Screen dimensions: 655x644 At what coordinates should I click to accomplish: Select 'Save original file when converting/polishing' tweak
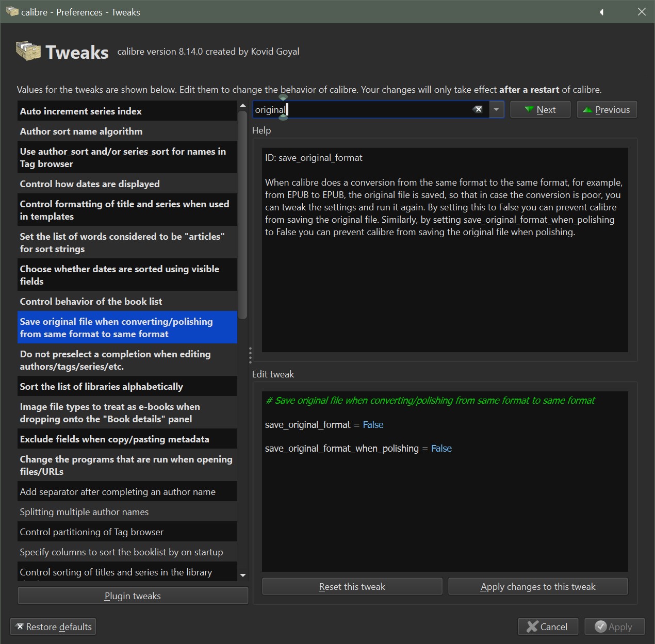click(127, 327)
